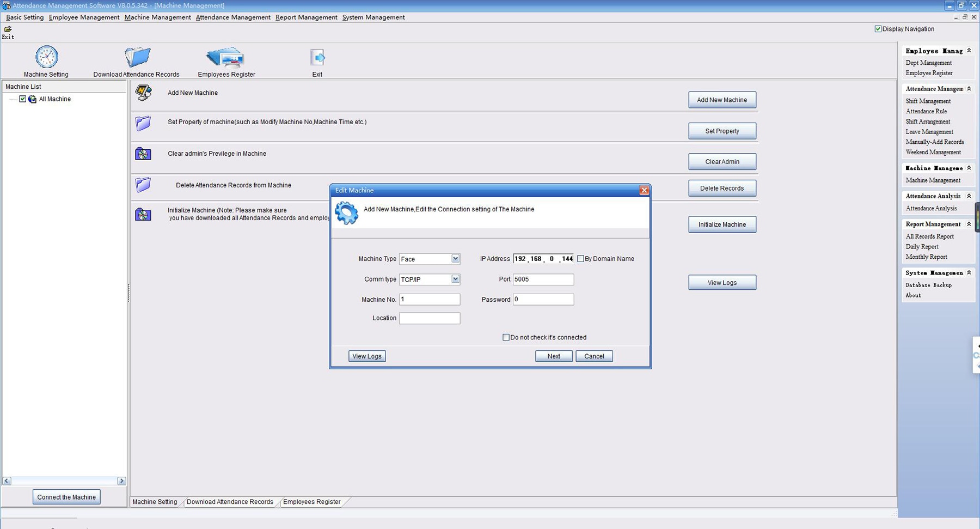Image resolution: width=980 pixels, height=529 pixels.
Task: Enable By Domain Name checkbox
Action: coord(580,259)
